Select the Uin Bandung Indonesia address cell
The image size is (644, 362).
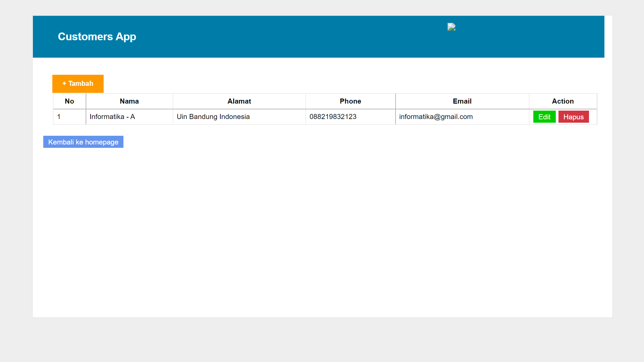coord(213,117)
